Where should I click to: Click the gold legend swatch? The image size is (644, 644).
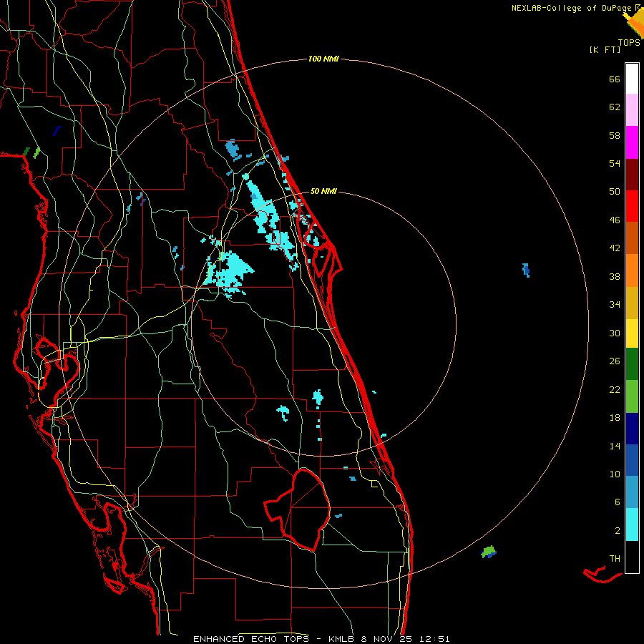632,303
